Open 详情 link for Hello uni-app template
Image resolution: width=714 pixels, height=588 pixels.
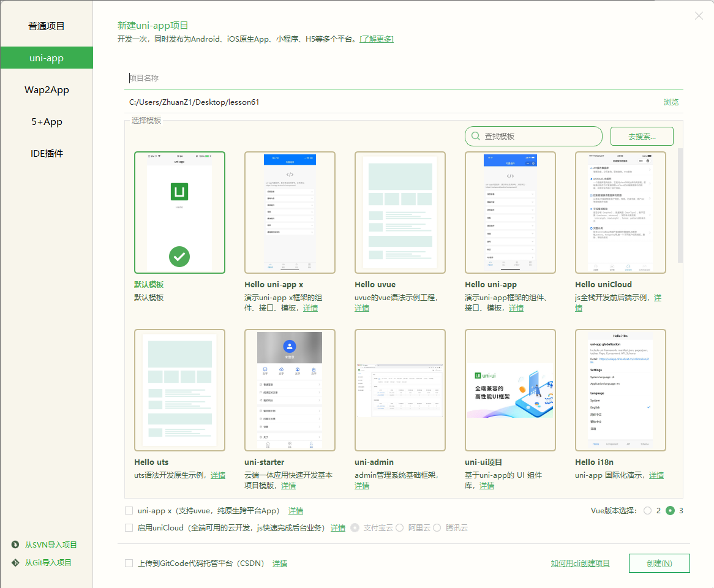click(516, 308)
